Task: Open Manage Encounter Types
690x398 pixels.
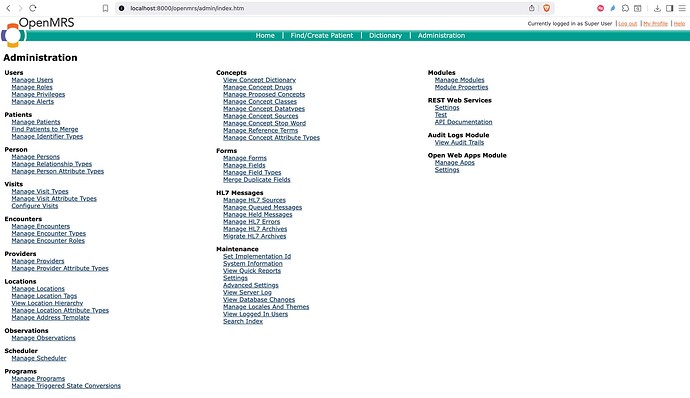Action: point(48,234)
